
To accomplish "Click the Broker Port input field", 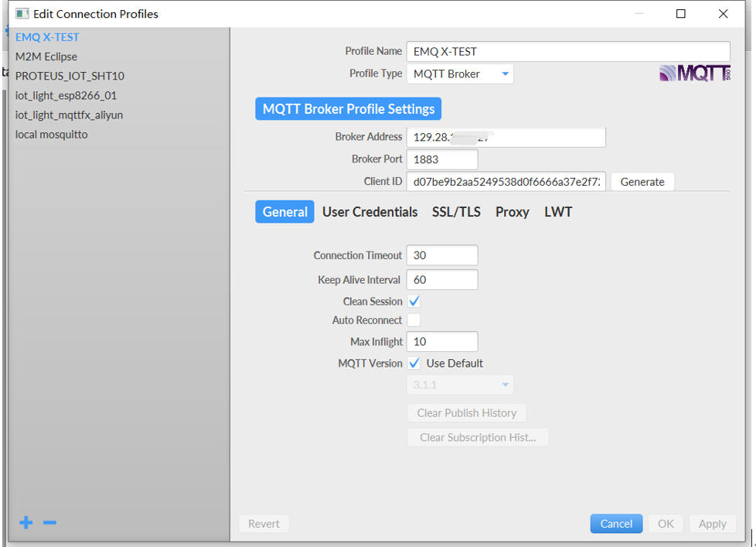I will (x=441, y=159).
